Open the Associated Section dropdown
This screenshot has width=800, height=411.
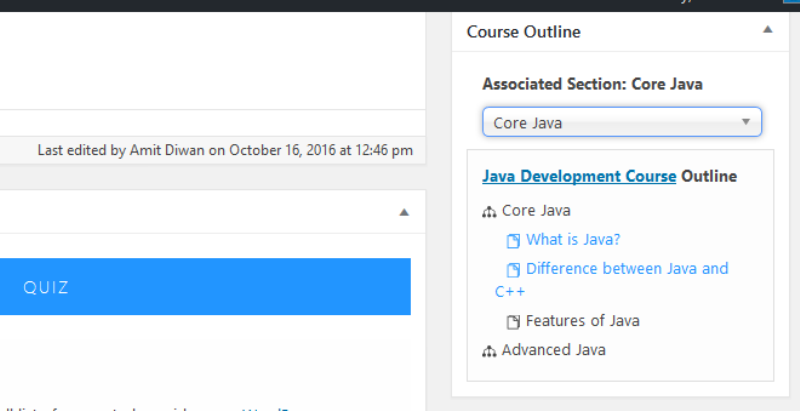click(621, 123)
